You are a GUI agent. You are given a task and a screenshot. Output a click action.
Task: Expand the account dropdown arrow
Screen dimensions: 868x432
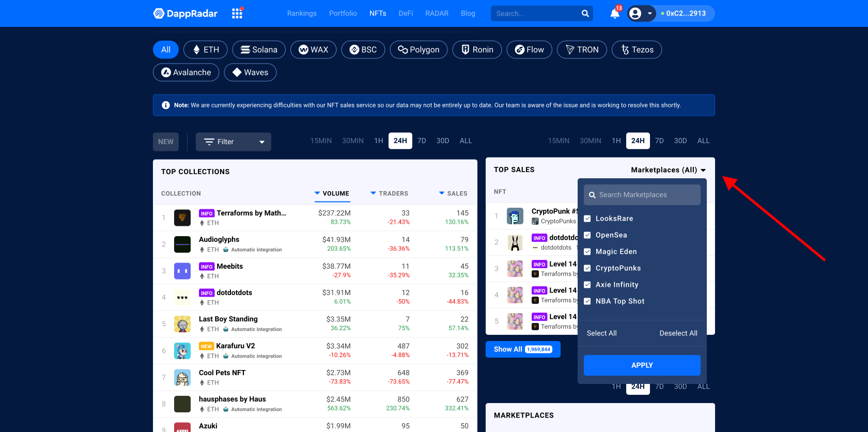[x=650, y=13]
